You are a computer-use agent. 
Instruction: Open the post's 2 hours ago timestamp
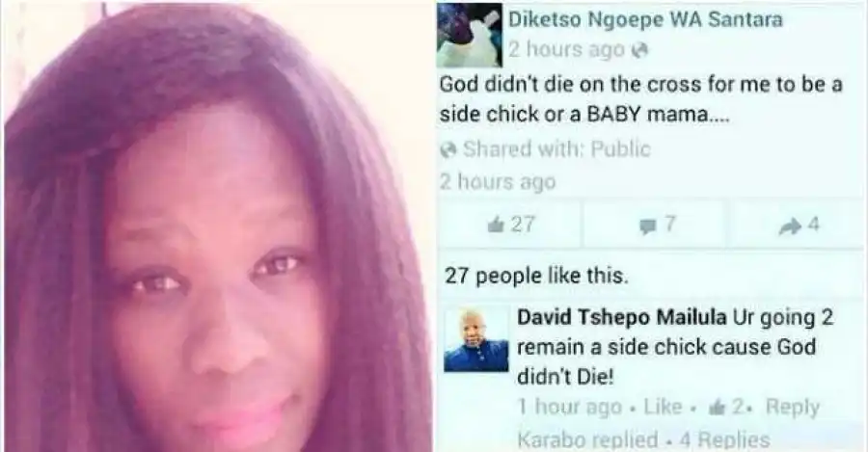point(566,50)
